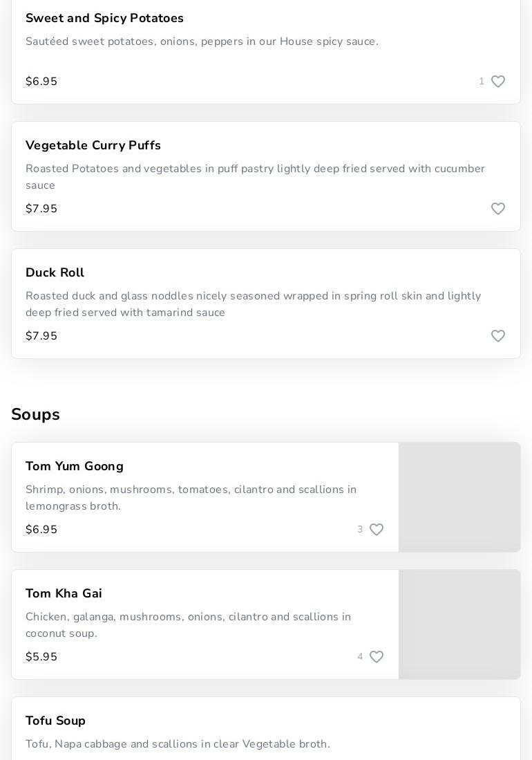View the Tom Kha Gai image thumbnail
Screen dimensions: 532x760
tap(459, 624)
